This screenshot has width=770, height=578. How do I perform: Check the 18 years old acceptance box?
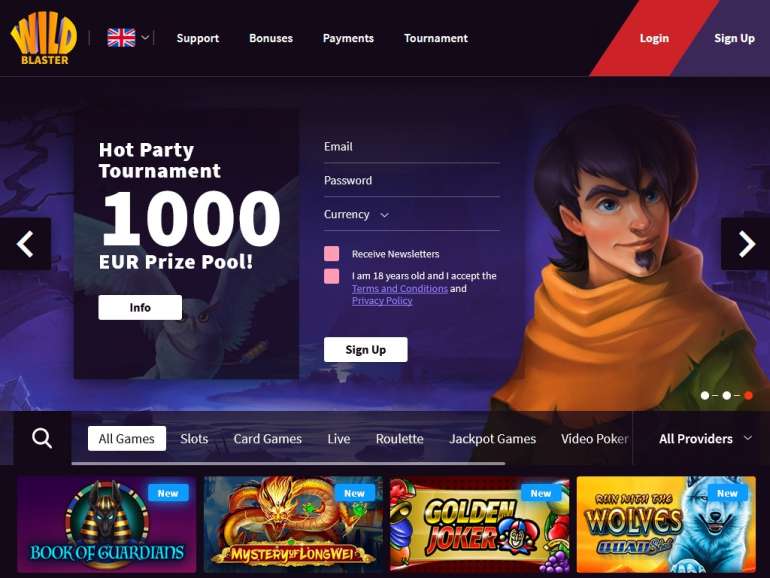[x=331, y=276]
